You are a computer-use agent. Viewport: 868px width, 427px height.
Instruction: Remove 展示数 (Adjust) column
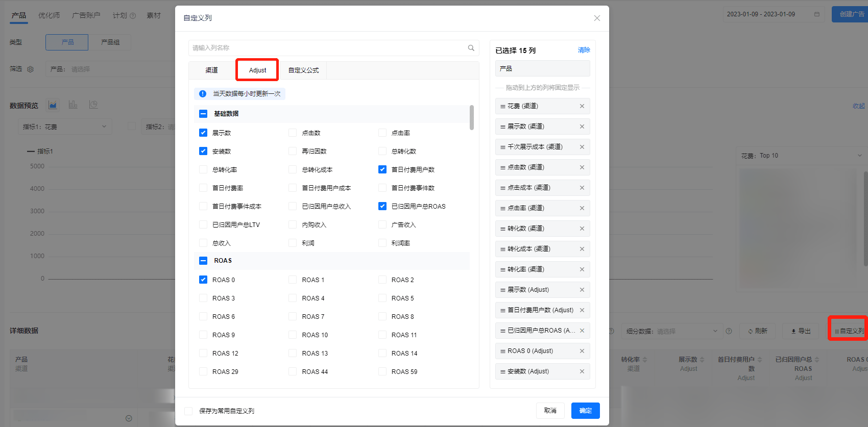582,290
